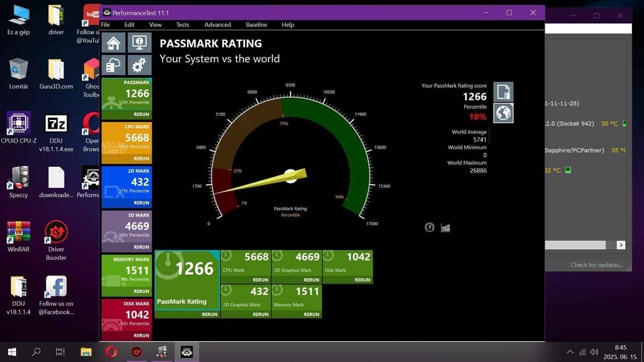The image size is (644, 362).
Task: Rerun the Disk Mark sidebar test
Action: 142,336
